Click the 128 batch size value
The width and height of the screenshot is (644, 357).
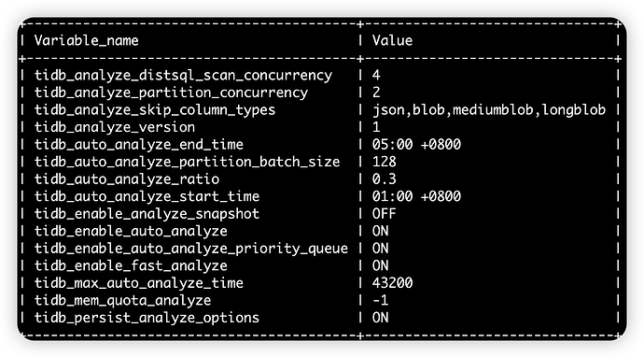(384, 162)
